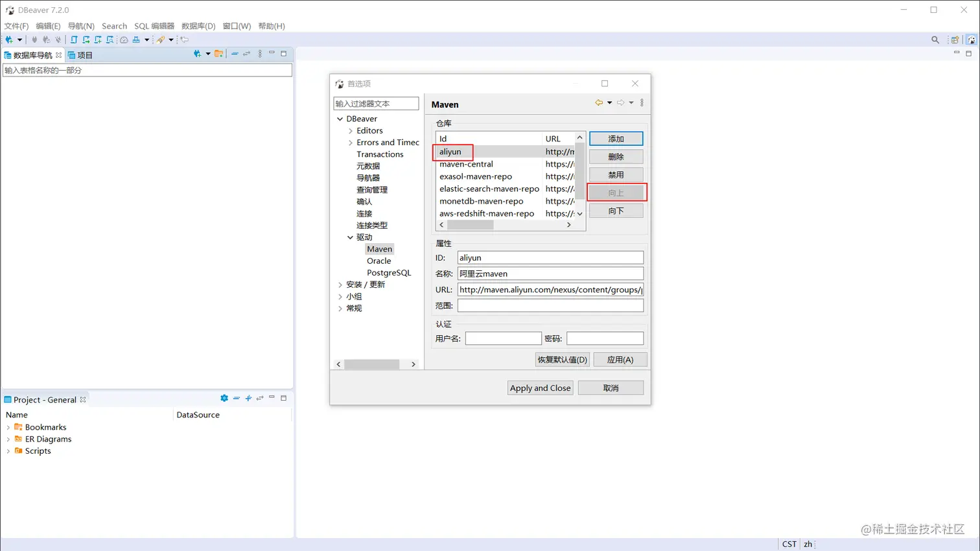Click the new SQL script icon with plus
The height and width of the screenshot is (551, 980).
[98, 40]
